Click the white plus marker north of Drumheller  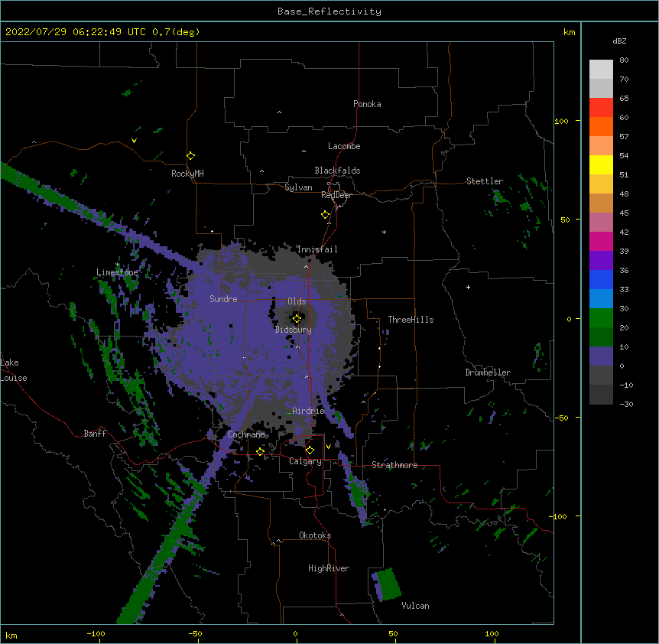[x=468, y=287]
